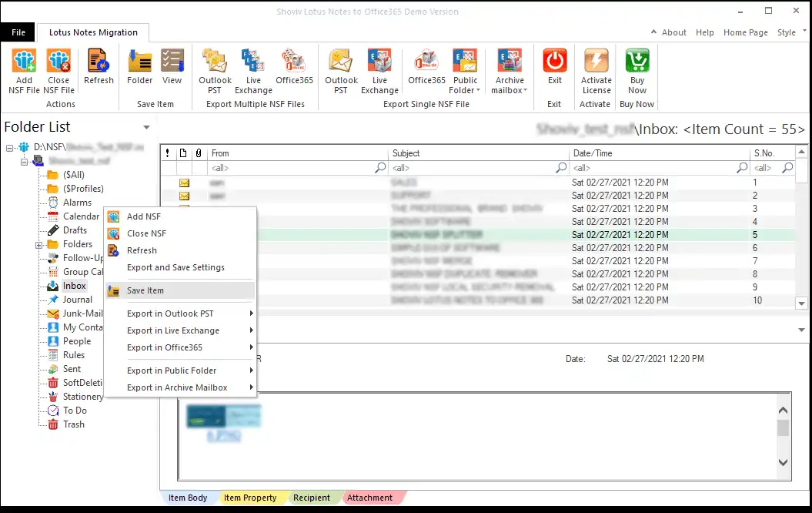Click the Refresh ribbon icon
Viewport: 812px width, 513px height.
pyautogui.click(x=99, y=66)
